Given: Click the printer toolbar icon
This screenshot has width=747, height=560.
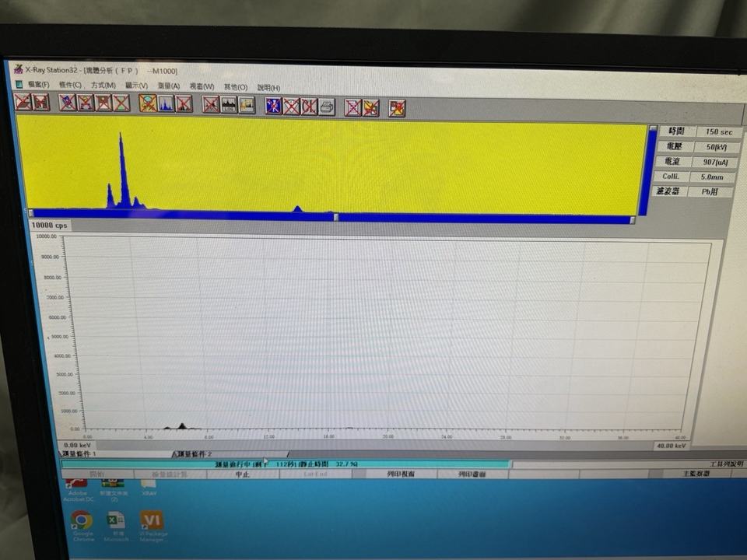Looking at the screenshot, I should pyautogui.click(x=327, y=107).
